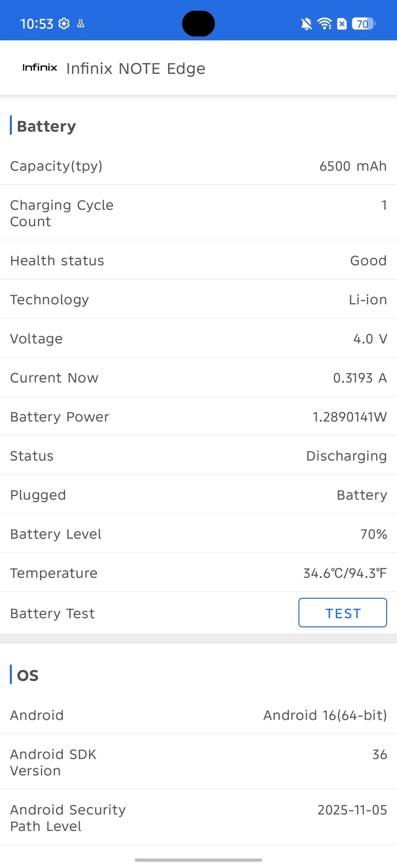Tap the Android Security Path Level row
This screenshot has width=397, height=868.
coord(198,818)
